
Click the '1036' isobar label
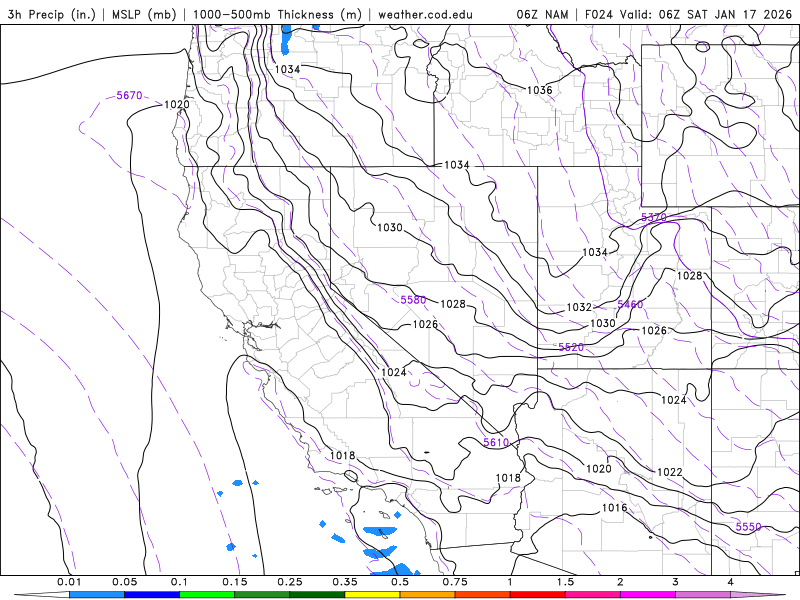539,90
